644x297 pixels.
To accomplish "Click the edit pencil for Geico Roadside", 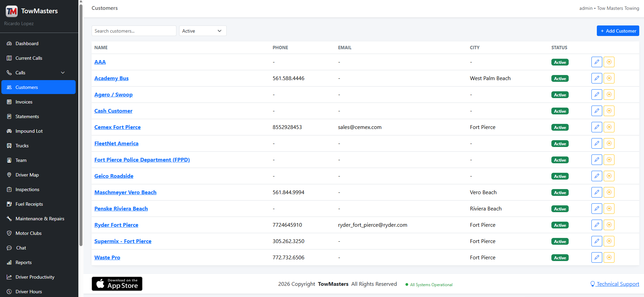I will coord(596,176).
